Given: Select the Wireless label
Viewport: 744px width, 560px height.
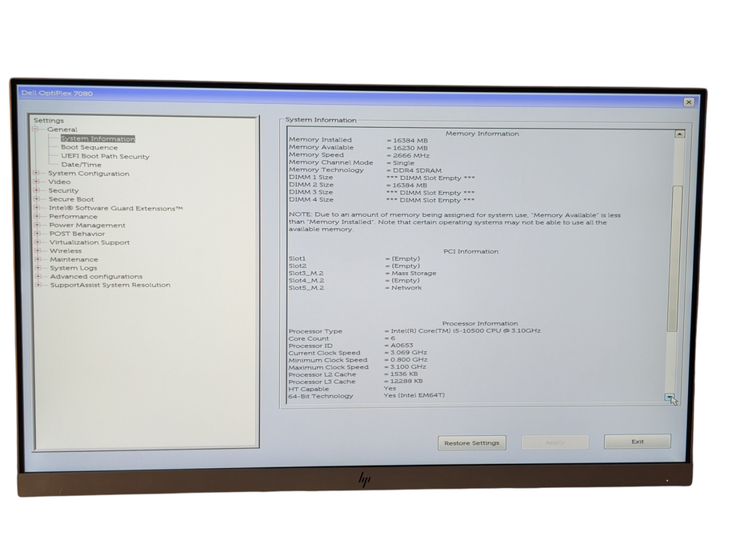Looking at the screenshot, I should click(66, 250).
